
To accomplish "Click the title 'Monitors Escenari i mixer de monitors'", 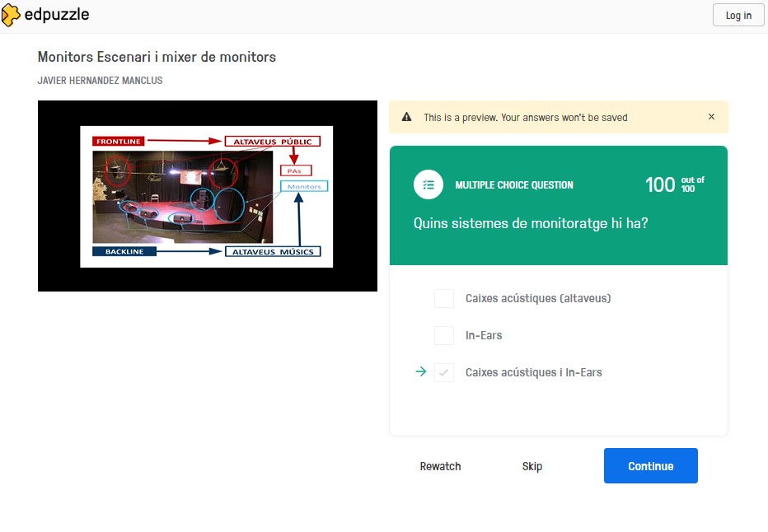I will (157, 57).
